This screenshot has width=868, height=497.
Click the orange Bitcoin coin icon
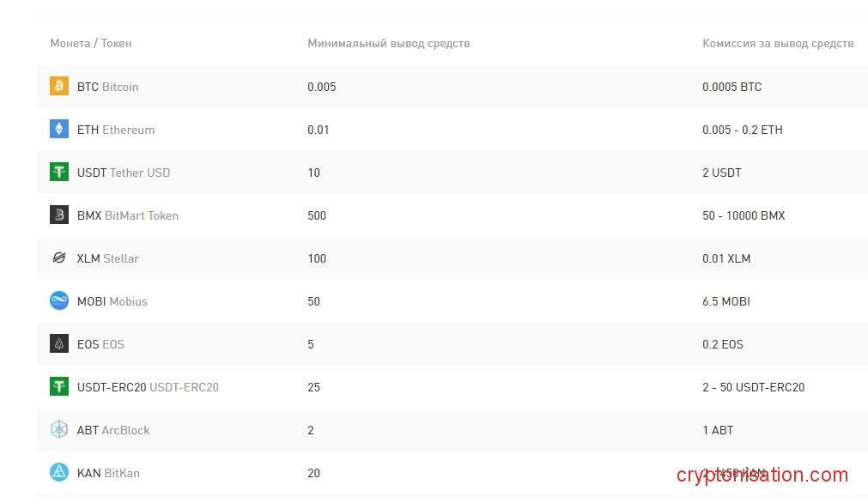click(x=58, y=86)
